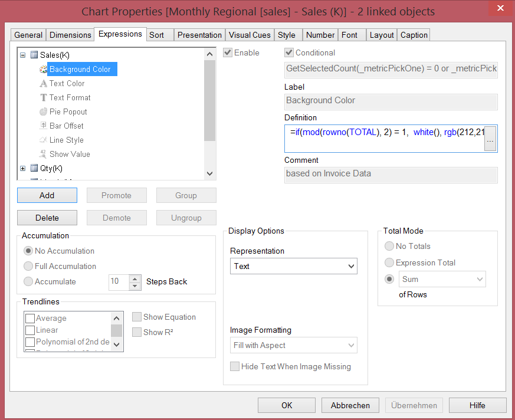The height and width of the screenshot is (420, 515).
Task: Select the Pie Popout icon
Action: 43,112
